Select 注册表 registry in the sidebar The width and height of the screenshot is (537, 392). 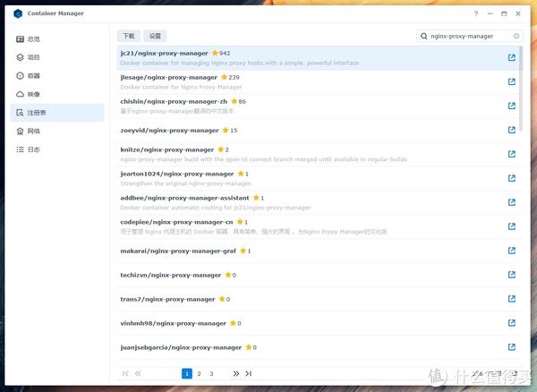57,113
